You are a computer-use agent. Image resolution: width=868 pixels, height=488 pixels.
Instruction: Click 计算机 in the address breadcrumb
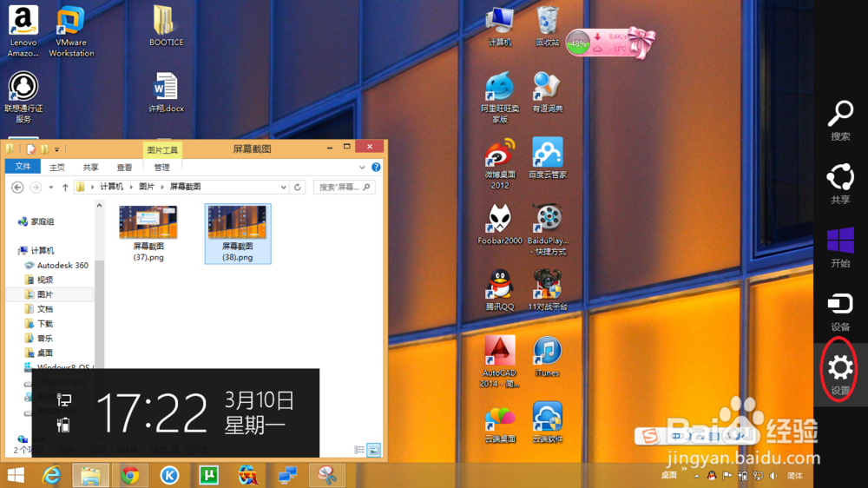pyautogui.click(x=112, y=188)
